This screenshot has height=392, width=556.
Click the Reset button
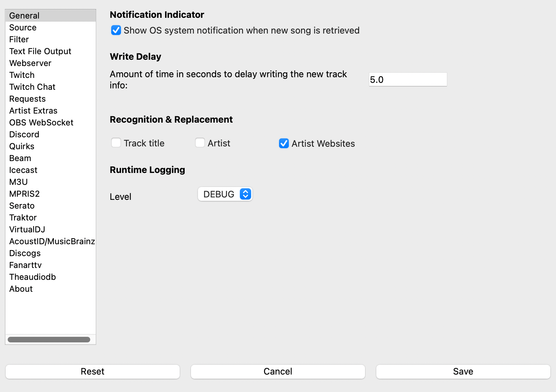[93, 371]
